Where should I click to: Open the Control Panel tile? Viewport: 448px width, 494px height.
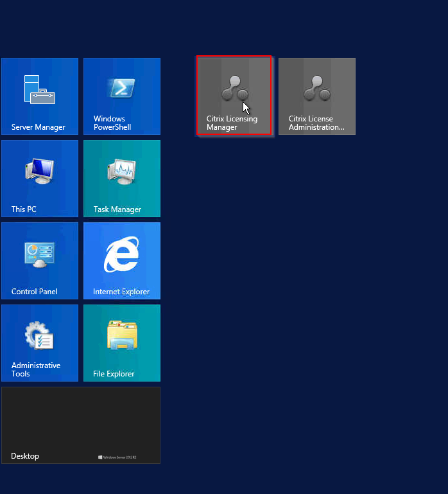40,261
